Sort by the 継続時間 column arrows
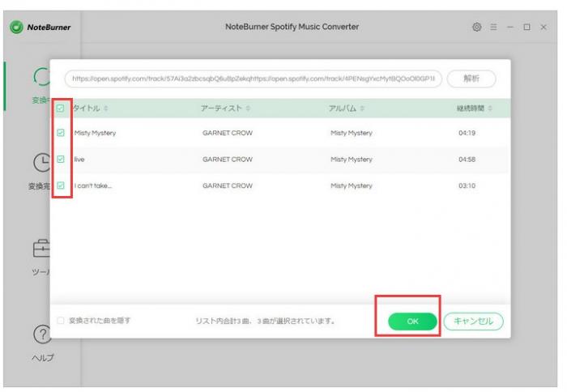567x392 pixels. (490, 109)
